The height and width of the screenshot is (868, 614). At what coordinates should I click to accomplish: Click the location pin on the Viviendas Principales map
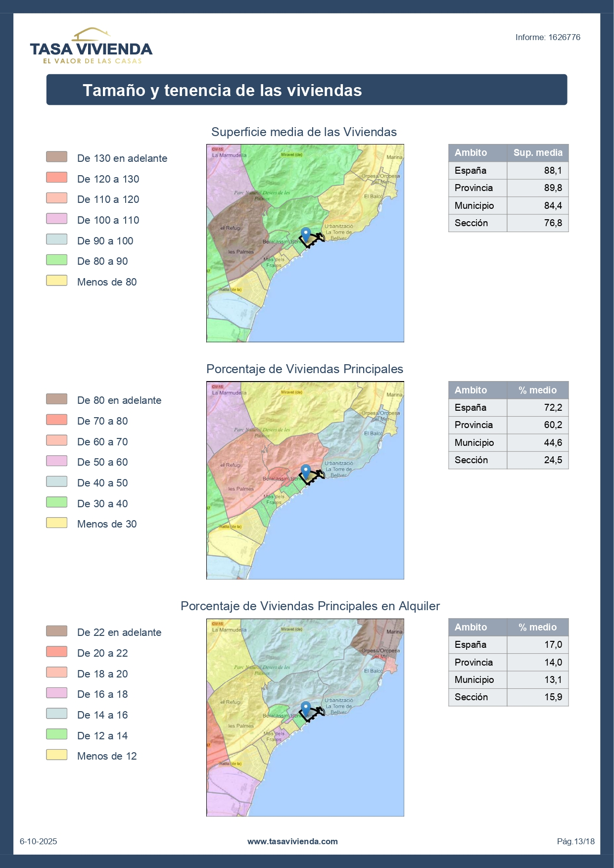coord(306,472)
